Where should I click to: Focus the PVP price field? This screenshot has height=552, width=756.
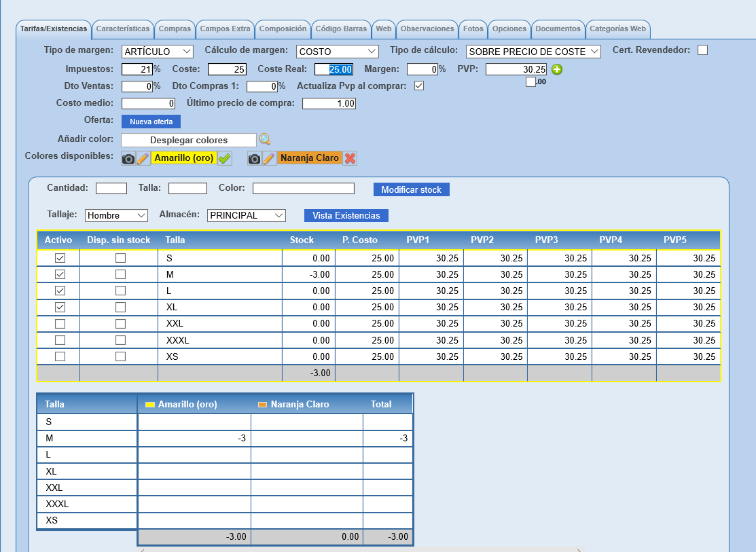coord(516,69)
